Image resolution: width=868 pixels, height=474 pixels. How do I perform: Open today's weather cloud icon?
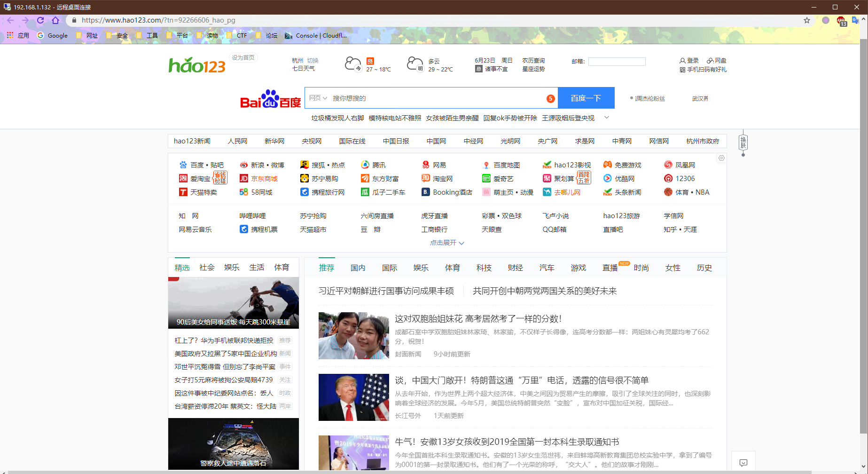353,64
